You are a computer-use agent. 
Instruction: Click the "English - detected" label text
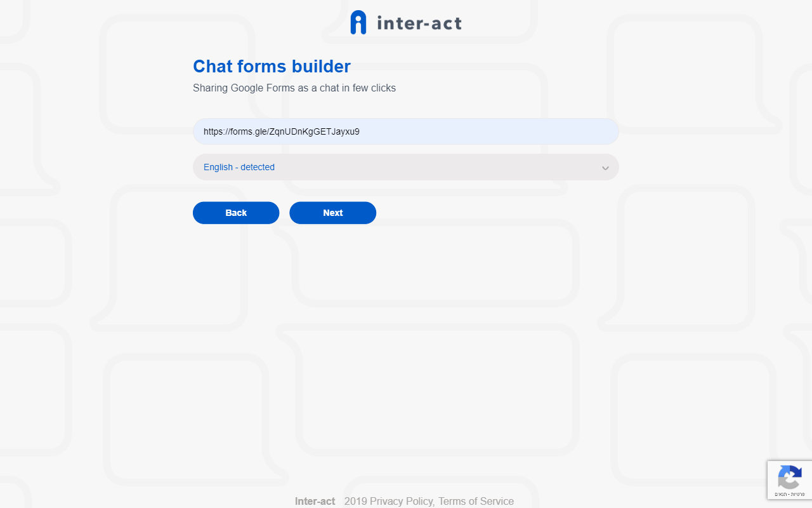pyautogui.click(x=239, y=167)
